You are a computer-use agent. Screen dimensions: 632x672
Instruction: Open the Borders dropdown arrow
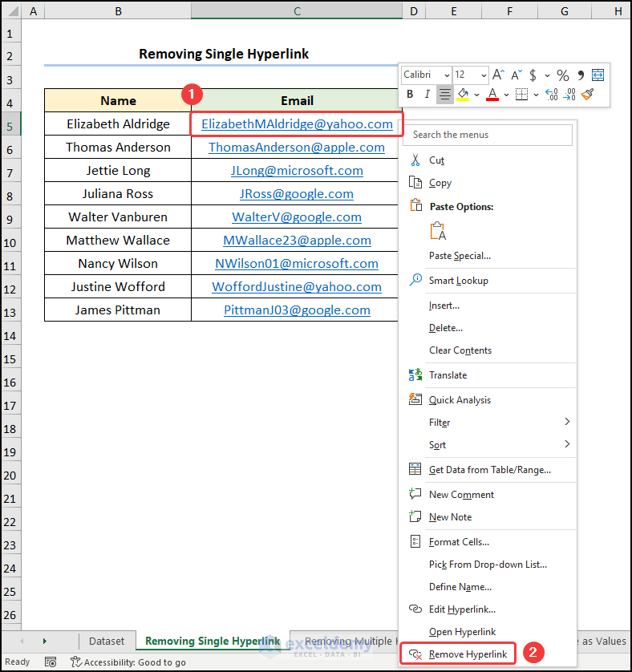[x=536, y=95]
